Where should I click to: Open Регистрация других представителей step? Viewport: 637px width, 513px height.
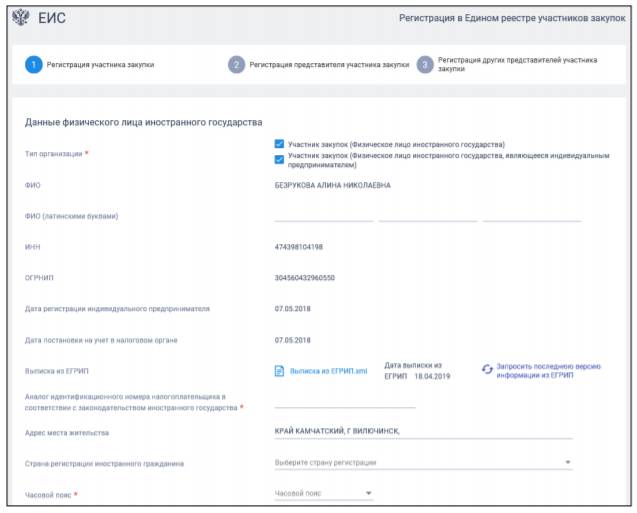coord(510,65)
